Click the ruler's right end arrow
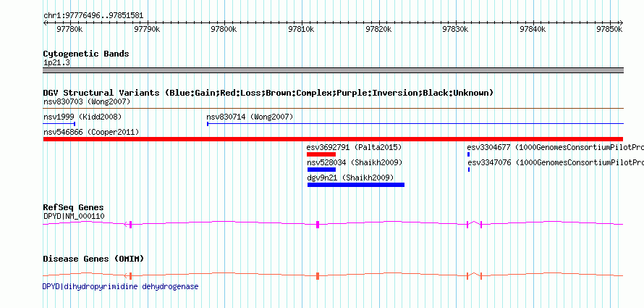 622,23
